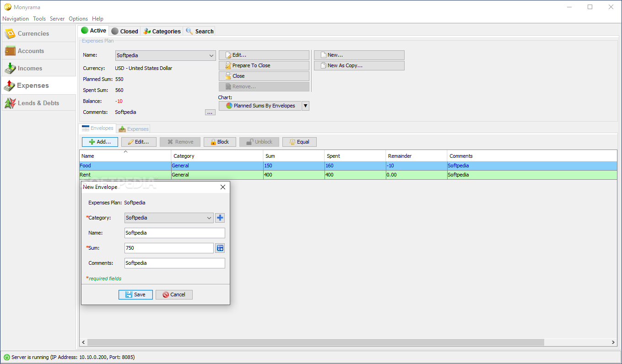This screenshot has height=364, width=622.
Task: Select Expenses in the sidebar
Action: coord(39,86)
